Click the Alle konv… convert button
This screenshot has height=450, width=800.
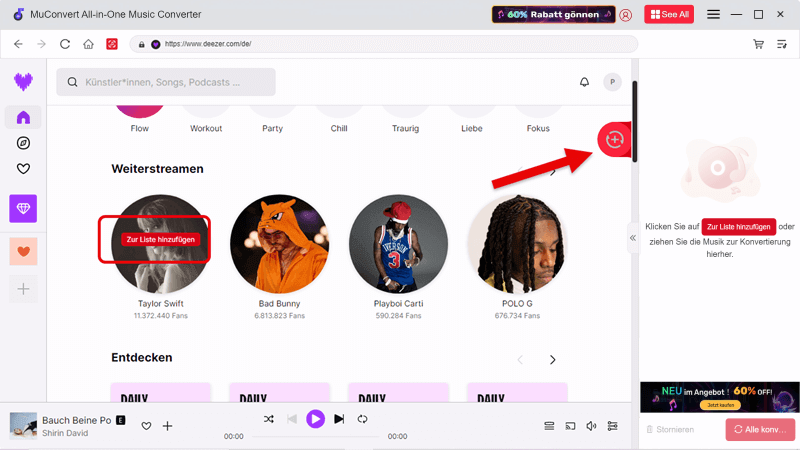click(760, 430)
